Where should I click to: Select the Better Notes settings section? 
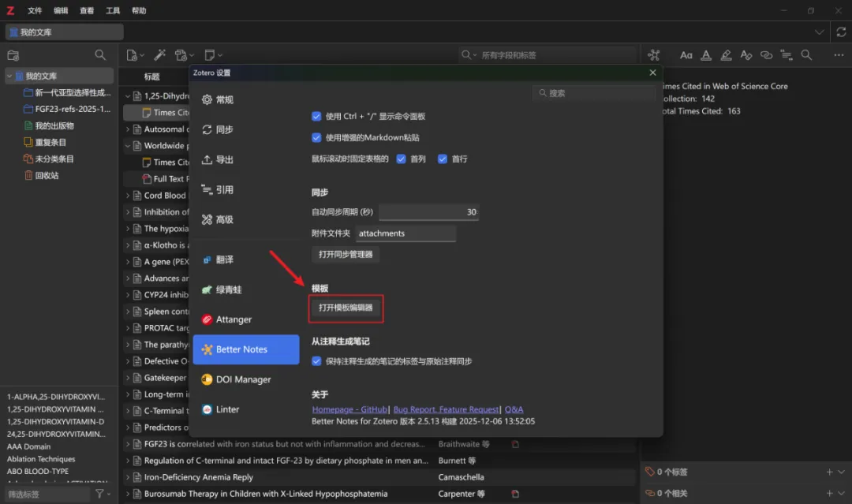coord(246,349)
